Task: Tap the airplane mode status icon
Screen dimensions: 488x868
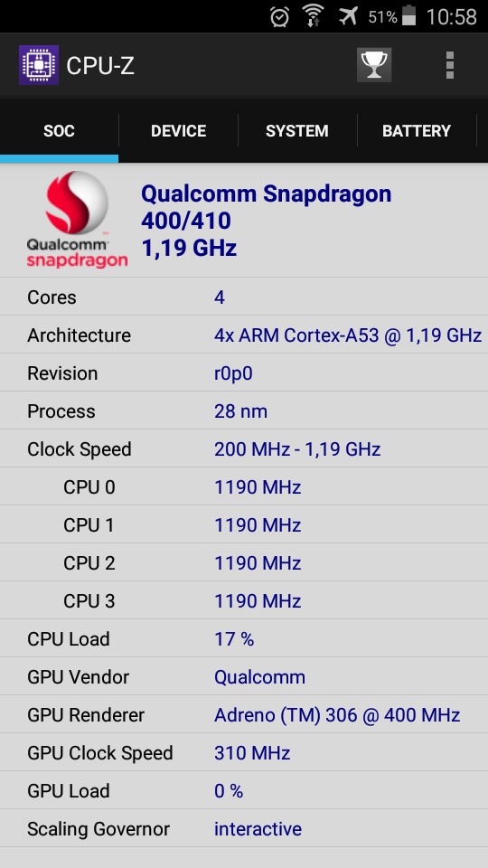Action: tap(348, 16)
